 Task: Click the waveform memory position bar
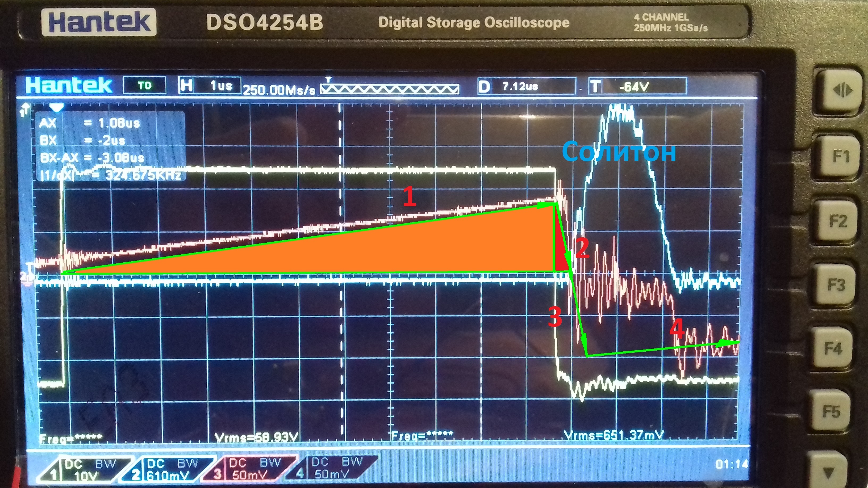point(389,89)
